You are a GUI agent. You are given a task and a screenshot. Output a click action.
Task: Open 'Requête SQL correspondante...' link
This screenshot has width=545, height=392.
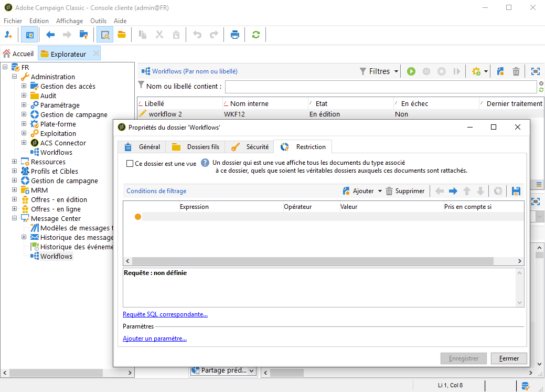click(x=165, y=314)
